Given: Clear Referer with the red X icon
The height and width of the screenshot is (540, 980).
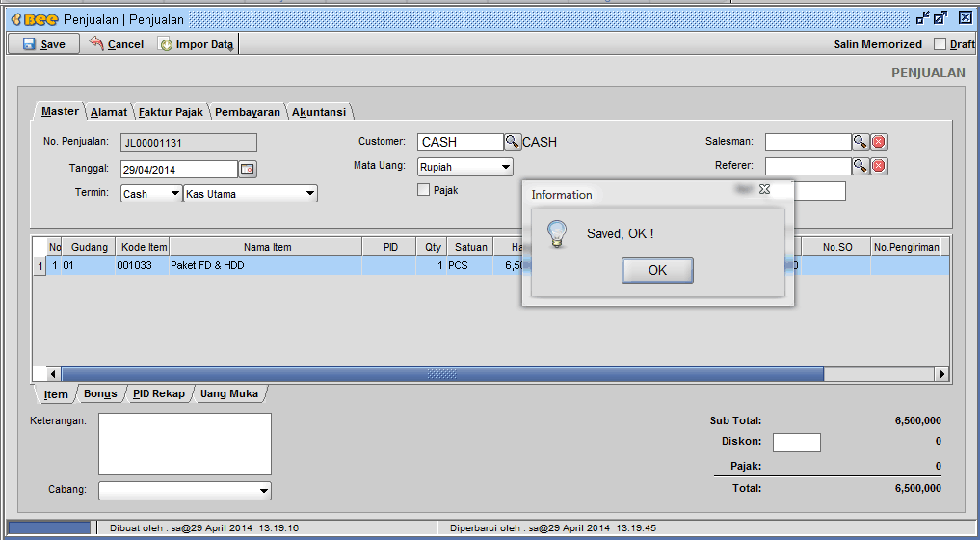Looking at the screenshot, I should 879,166.
